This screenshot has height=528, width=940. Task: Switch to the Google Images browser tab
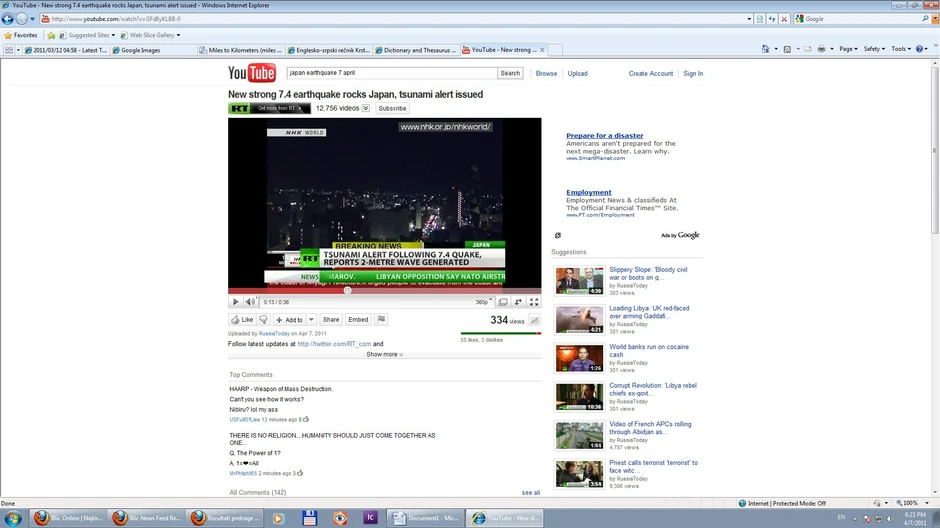point(140,50)
